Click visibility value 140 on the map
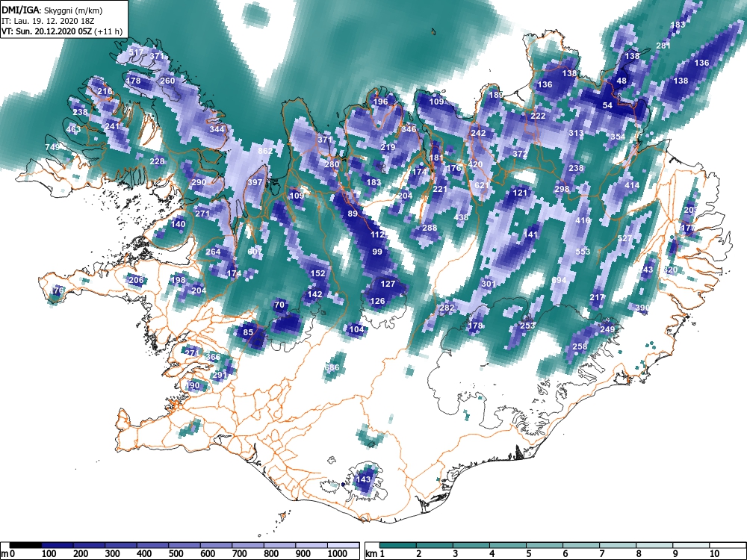Screen dimensions: 747x560 point(179,224)
